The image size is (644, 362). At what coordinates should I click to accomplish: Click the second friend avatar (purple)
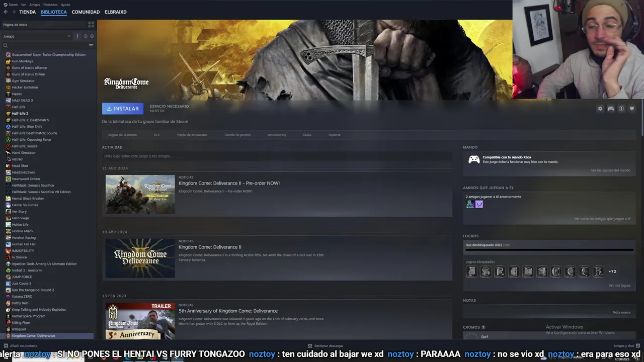point(479,204)
